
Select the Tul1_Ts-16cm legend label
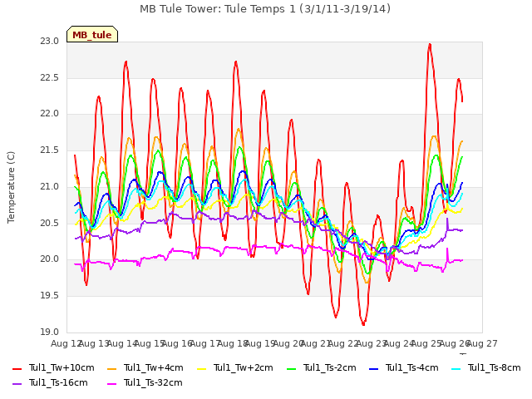[58, 382]
